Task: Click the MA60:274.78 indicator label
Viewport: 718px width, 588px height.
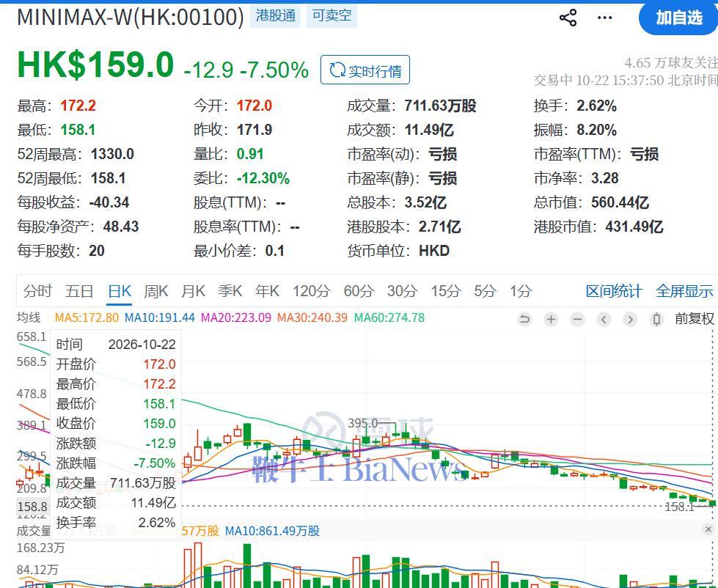Action: (389, 317)
